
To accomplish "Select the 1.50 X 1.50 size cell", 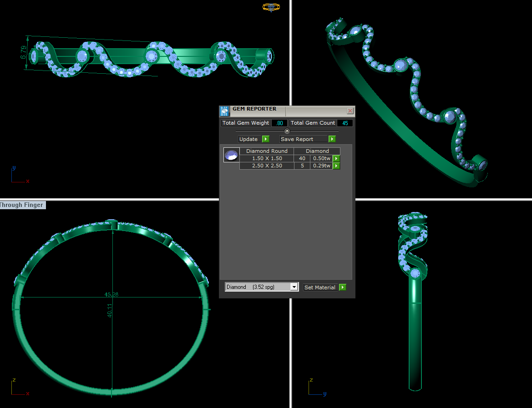I will tap(267, 158).
